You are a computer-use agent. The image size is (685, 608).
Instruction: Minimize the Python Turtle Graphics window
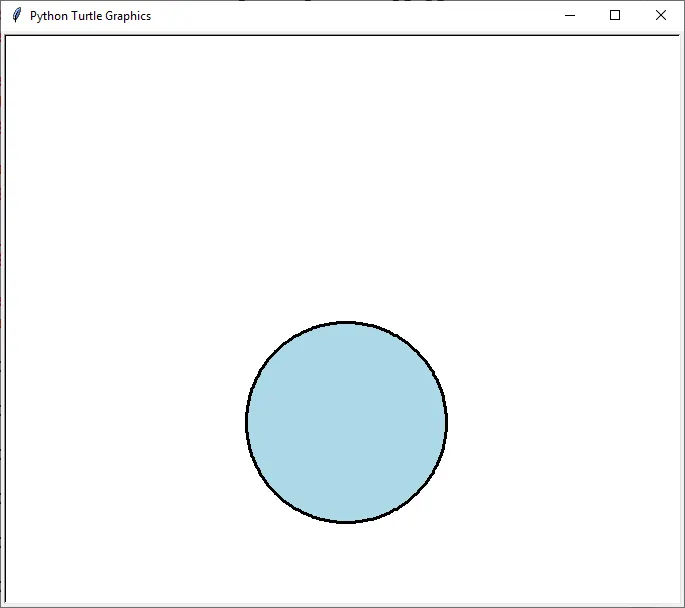click(x=570, y=16)
